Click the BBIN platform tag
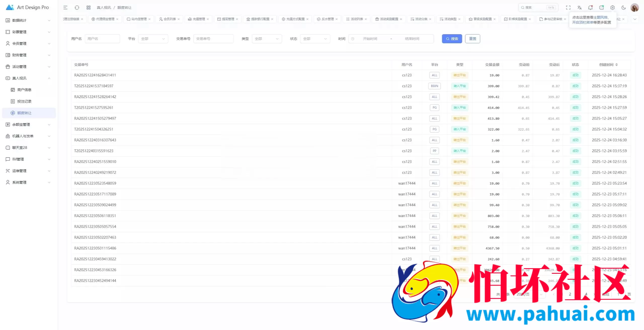This screenshot has height=330, width=644. coord(434,86)
